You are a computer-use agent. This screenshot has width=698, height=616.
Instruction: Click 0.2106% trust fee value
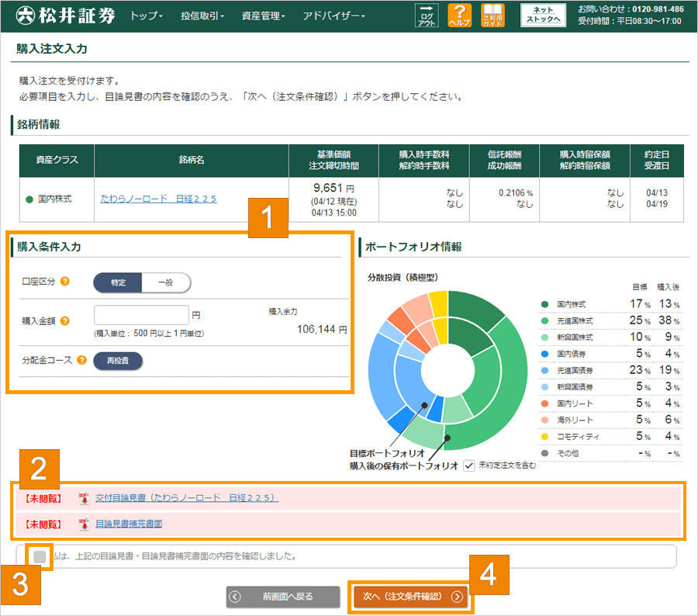pos(516,193)
